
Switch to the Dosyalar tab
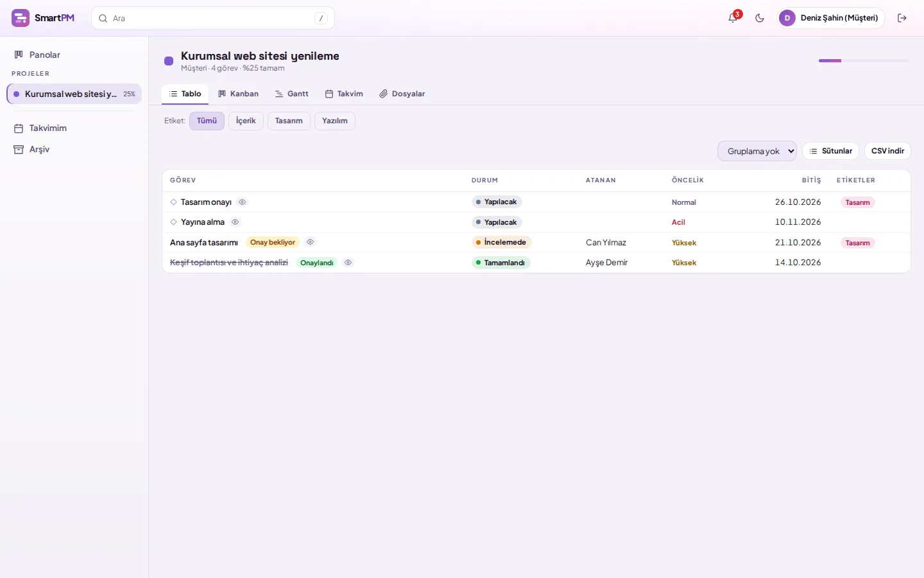point(402,94)
